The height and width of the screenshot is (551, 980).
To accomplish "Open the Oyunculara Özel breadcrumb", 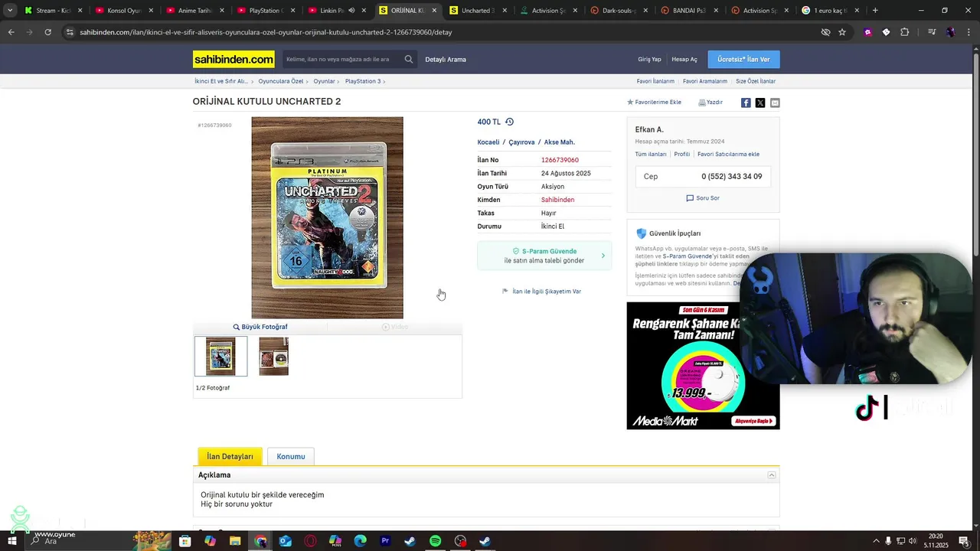I will coord(281,81).
